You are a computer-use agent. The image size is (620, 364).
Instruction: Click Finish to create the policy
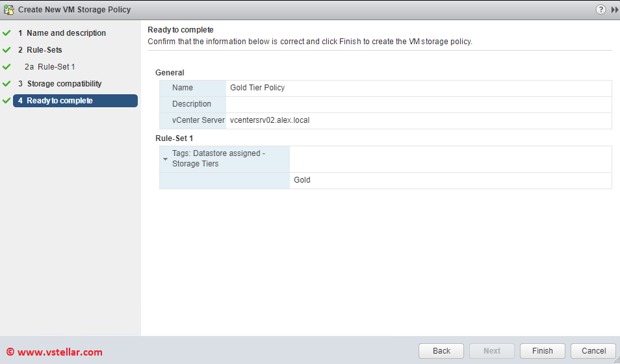pyautogui.click(x=542, y=351)
